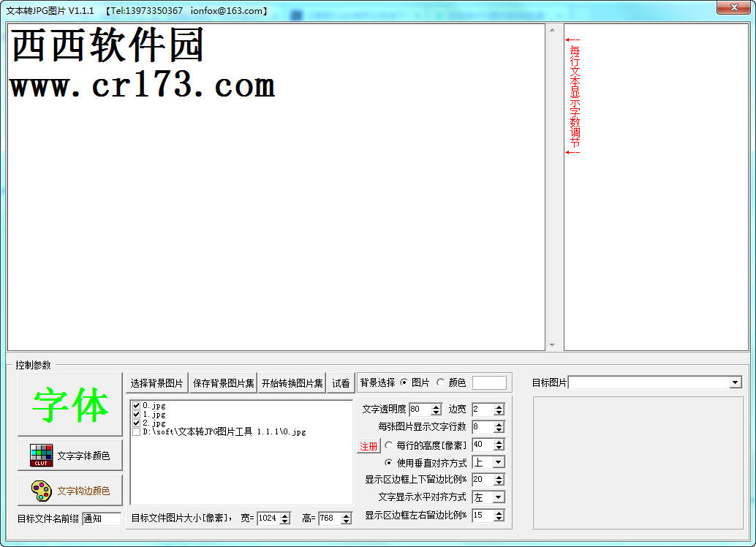The width and height of the screenshot is (756, 547).
Task: Click the large green 字体 font button
Action: click(x=70, y=405)
